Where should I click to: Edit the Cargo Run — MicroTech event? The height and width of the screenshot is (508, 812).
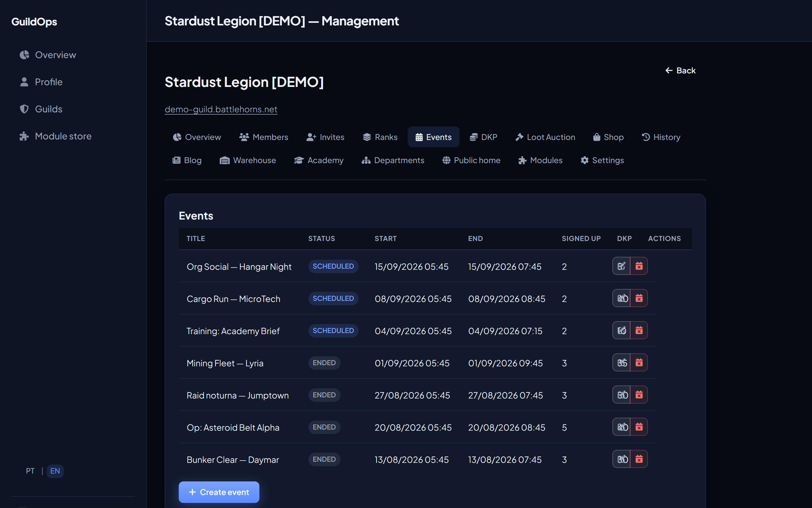pyautogui.click(x=621, y=298)
